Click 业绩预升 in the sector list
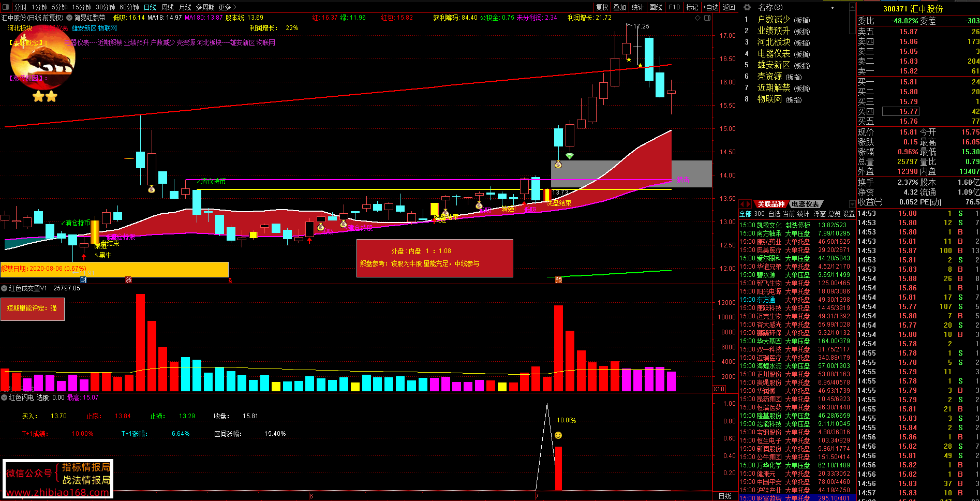The image size is (980, 501). pos(774,31)
